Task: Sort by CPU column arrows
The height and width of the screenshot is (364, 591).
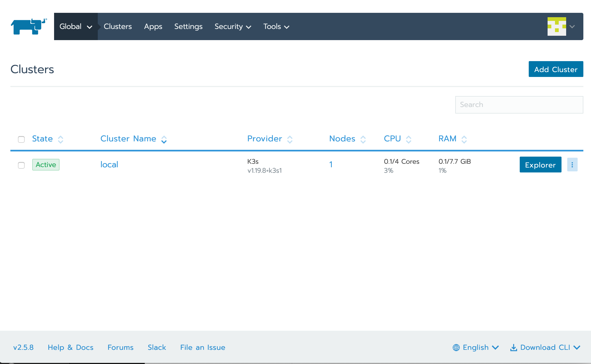Action: (x=409, y=139)
